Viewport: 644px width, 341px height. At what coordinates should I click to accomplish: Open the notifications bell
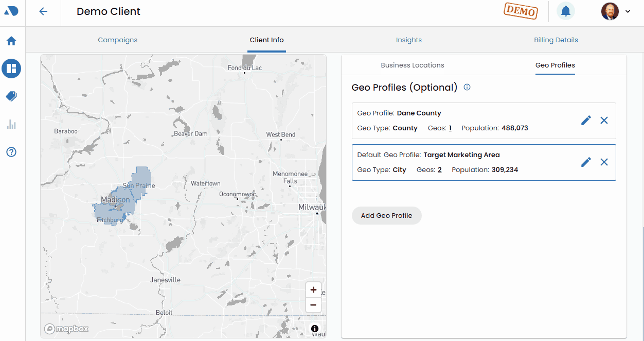pyautogui.click(x=566, y=11)
